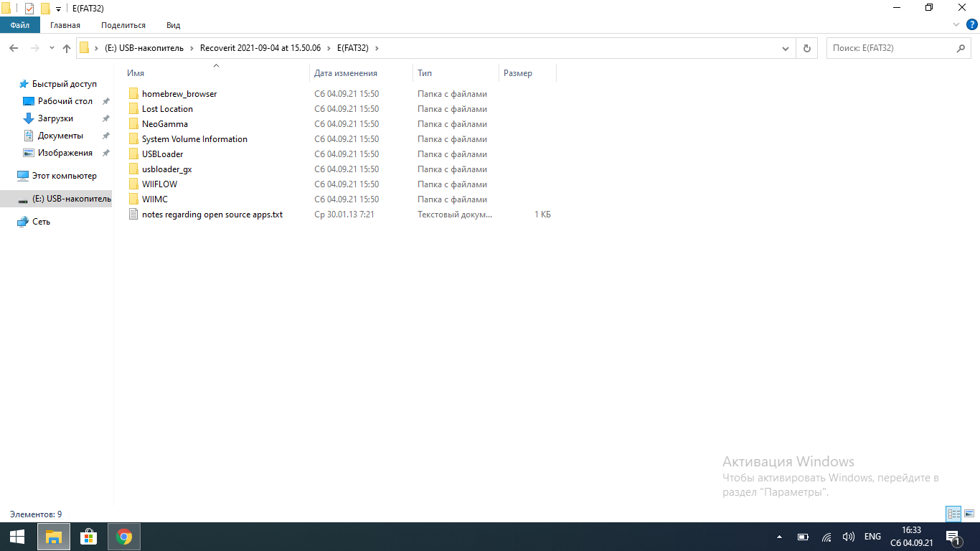980x551 pixels.
Task: Launch Microsoft Store from taskbar
Action: pos(88,537)
